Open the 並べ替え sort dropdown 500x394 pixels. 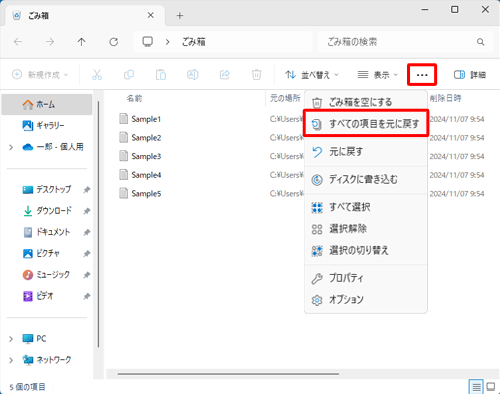(x=312, y=75)
